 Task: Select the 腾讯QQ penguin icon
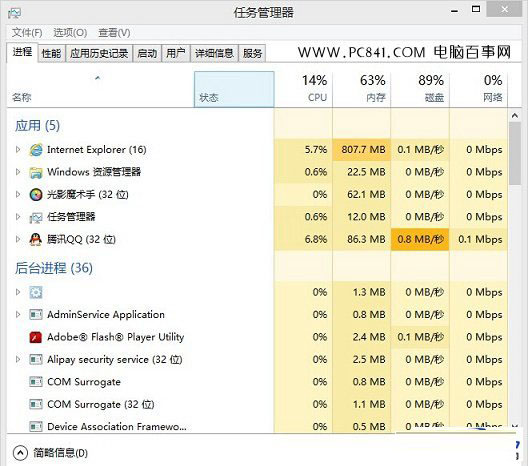pos(36,239)
